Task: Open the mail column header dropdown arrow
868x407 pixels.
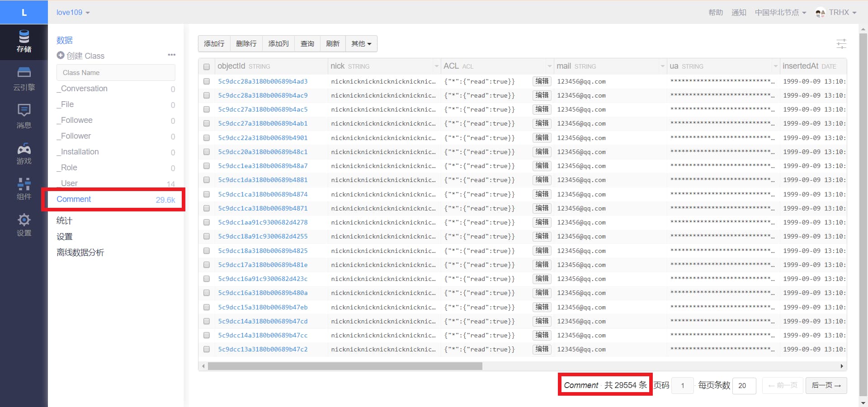Action: 662,66
